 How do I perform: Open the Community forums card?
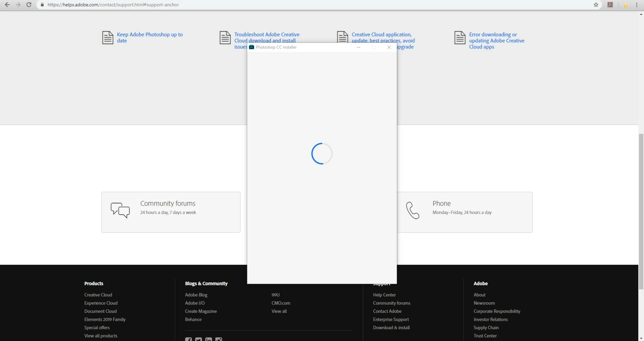[x=171, y=212]
